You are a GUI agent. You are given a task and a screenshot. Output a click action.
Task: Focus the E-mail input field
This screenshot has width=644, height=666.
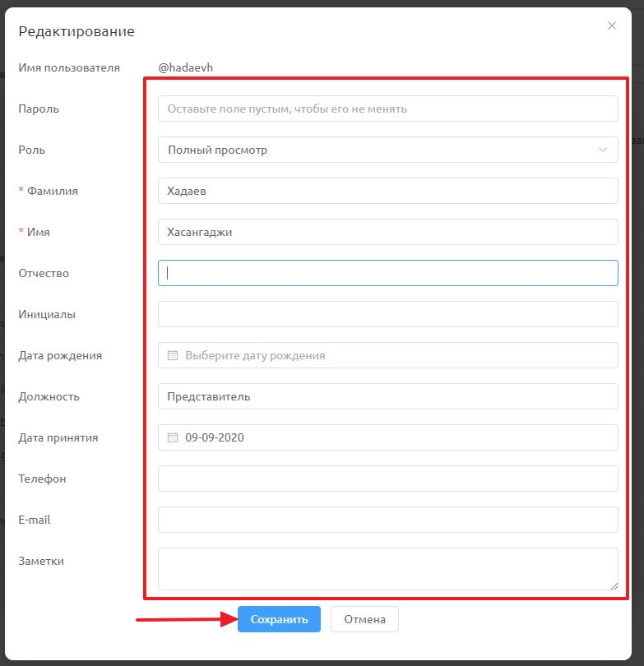click(x=388, y=520)
